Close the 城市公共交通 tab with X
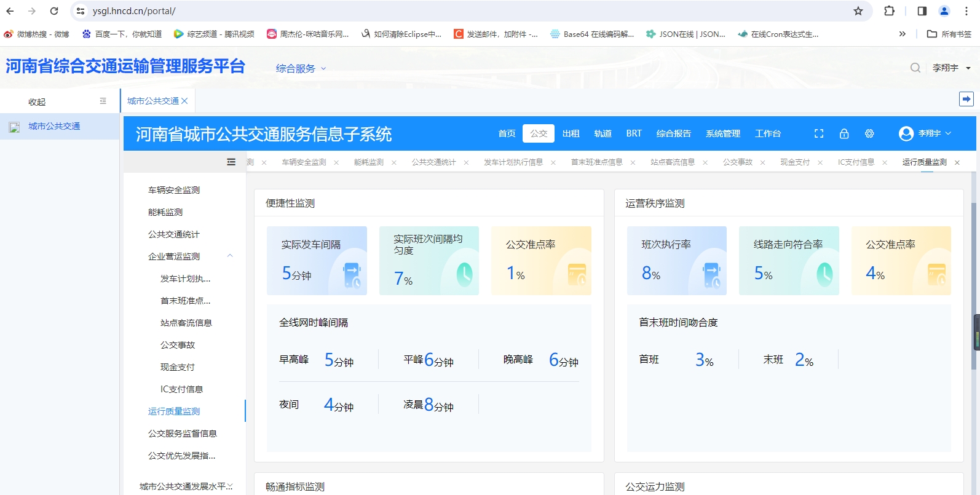Image resolution: width=980 pixels, height=495 pixels. coord(184,101)
